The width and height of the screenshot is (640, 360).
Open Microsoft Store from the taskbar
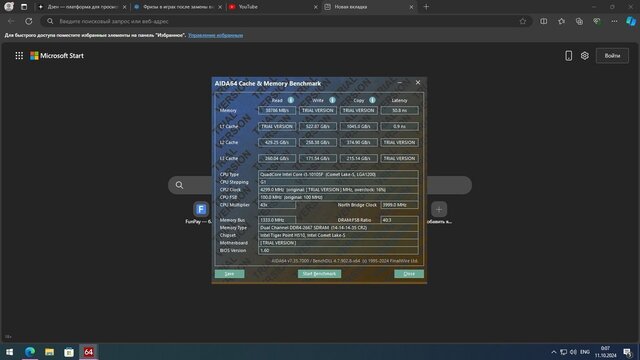tap(69, 352)
